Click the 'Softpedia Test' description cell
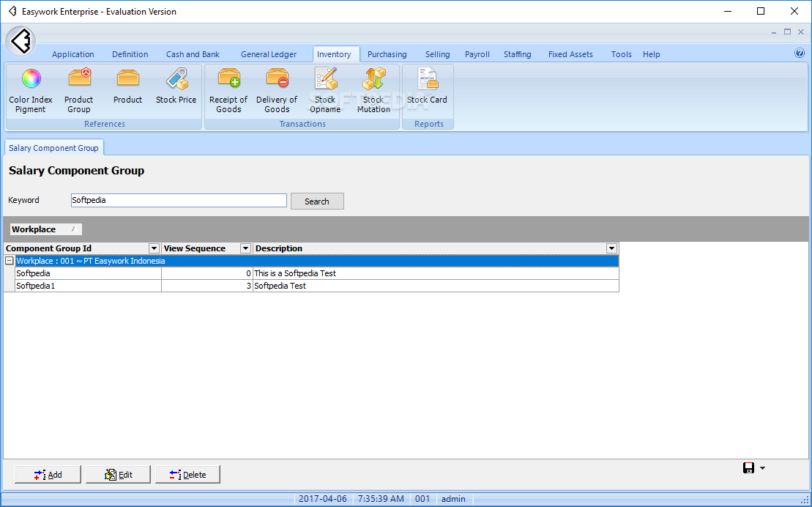This screenshot has width=812, height=507. pyautogui.click(x=436, y=286)
